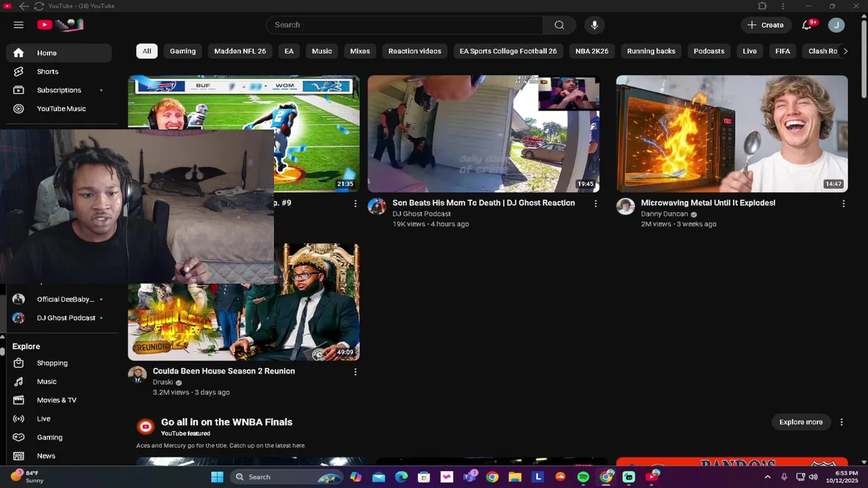Open Live under Explore
Viewport: 868px width, 488px height.
[59, 419]
